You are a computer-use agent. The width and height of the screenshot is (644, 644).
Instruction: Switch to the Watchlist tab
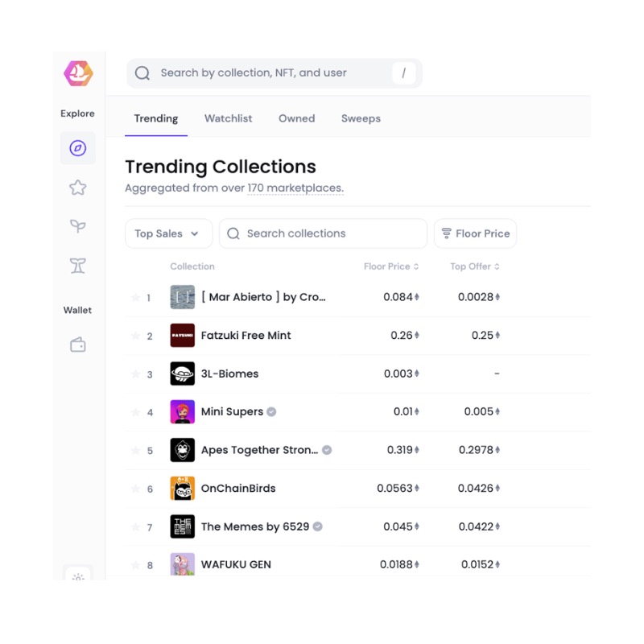[x=229, y=118]
